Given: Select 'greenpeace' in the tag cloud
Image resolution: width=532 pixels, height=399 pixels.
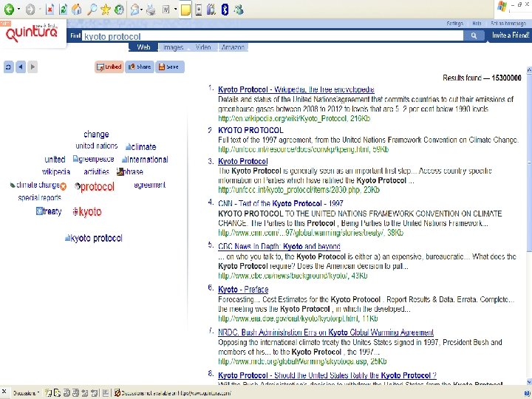Looking at the screenshot, I should tap(96, 159).
